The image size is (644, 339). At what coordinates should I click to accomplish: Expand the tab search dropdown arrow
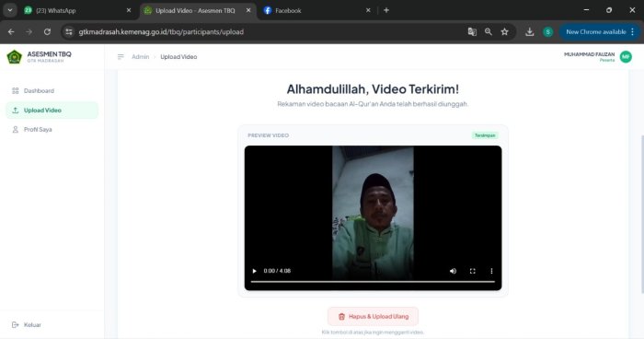coord(10,10)
